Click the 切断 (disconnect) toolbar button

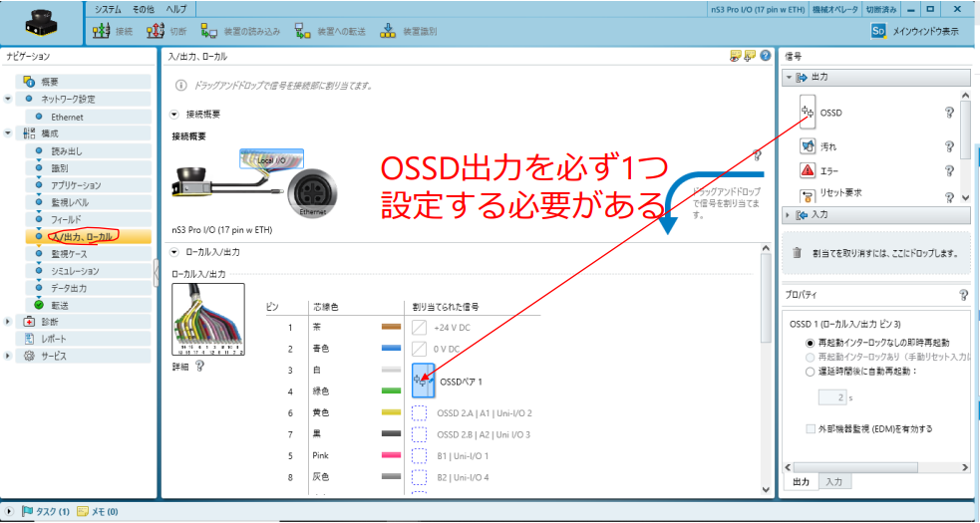point(165,31)
